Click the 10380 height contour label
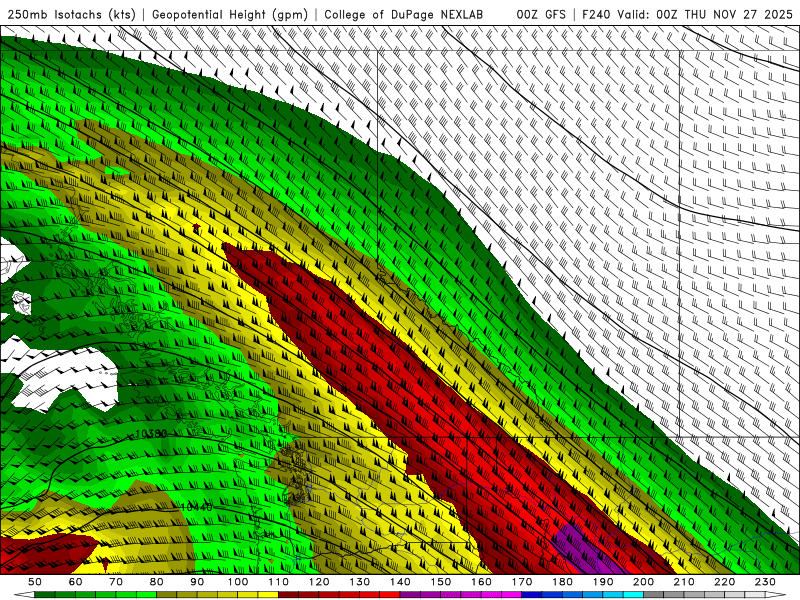The height and width of the screenshot is (600, 800). pyautogui.click(x=152, y=434)
